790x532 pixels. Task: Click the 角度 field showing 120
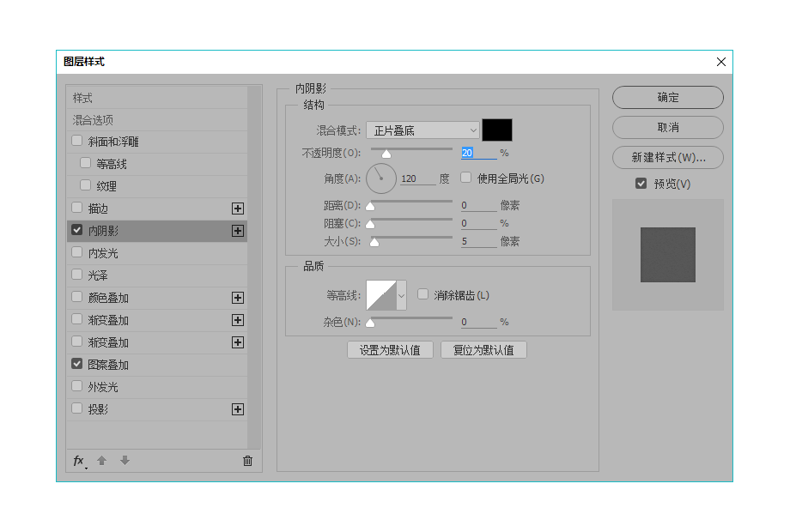pos(417,178)
